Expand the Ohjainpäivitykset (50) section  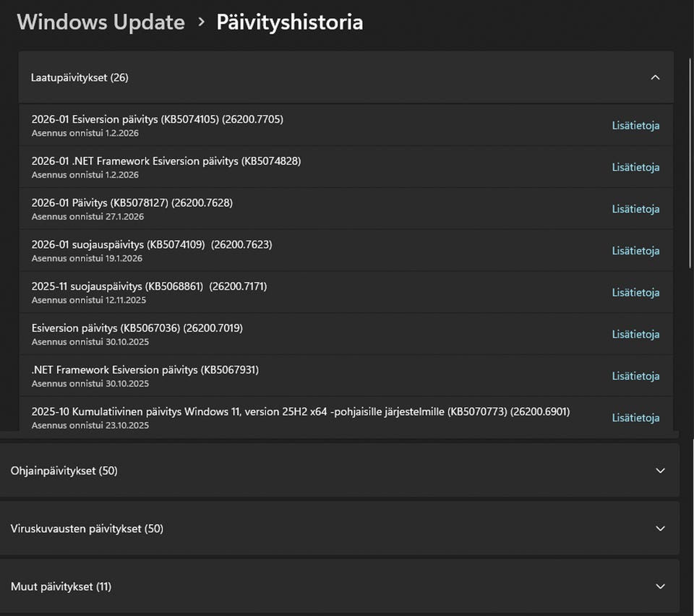pyautogui.click(x=659, y=471)
